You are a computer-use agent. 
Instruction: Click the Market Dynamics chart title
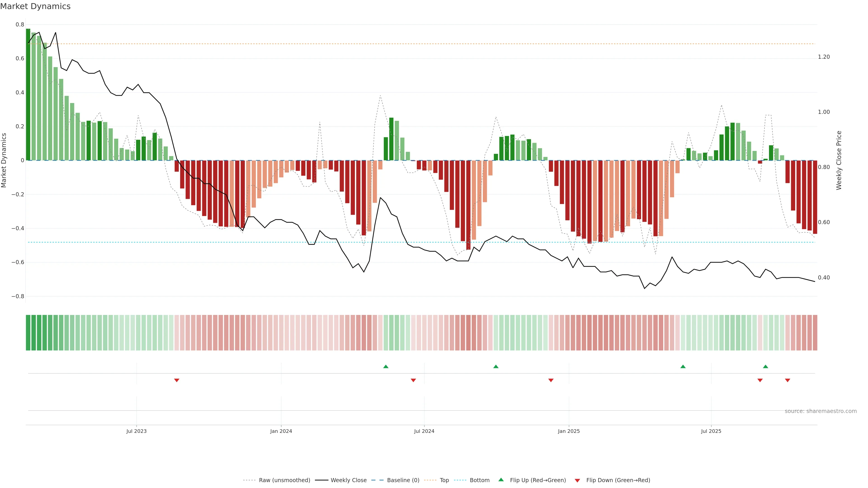[x=35, y=6]
